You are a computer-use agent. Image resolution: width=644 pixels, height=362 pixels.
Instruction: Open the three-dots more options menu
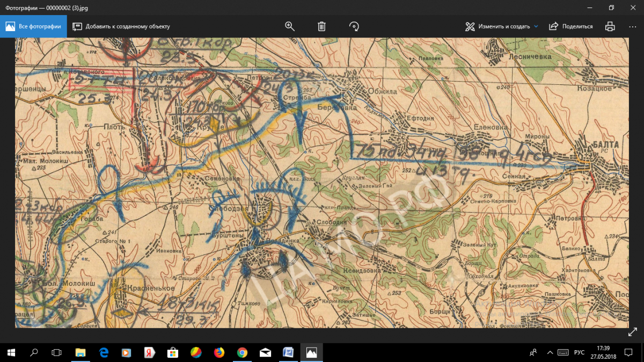pyautogui.click(x=632, y=26)
